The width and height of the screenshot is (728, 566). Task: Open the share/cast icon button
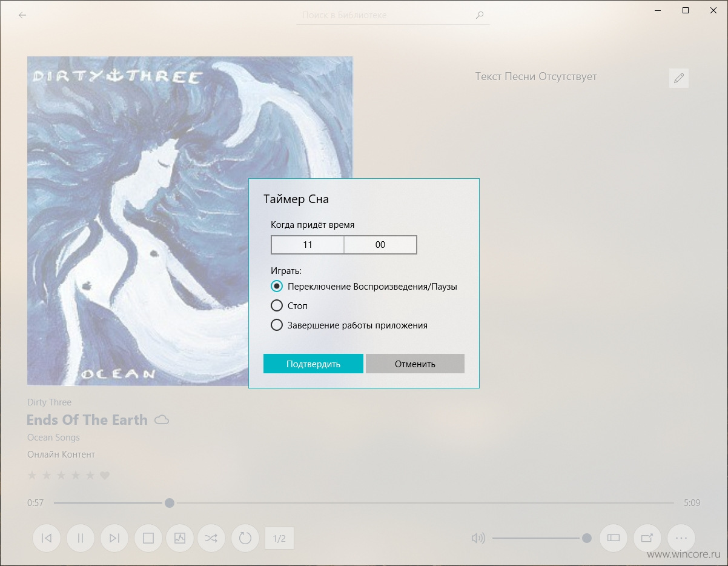coord(647,538)
